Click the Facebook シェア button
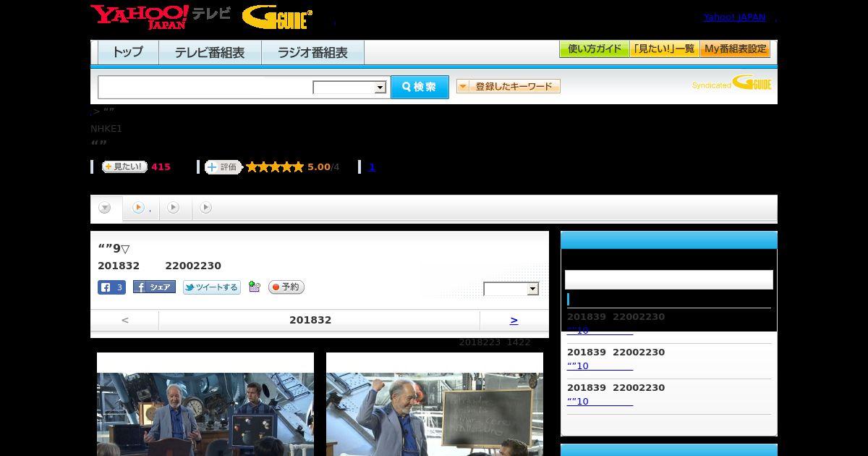This screenshot has width=868, height=456. click(154, 287)
